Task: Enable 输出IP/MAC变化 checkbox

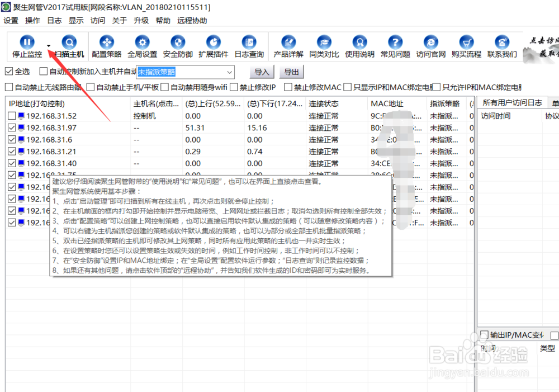Action: pyautogui.click(x=484, y=334)
